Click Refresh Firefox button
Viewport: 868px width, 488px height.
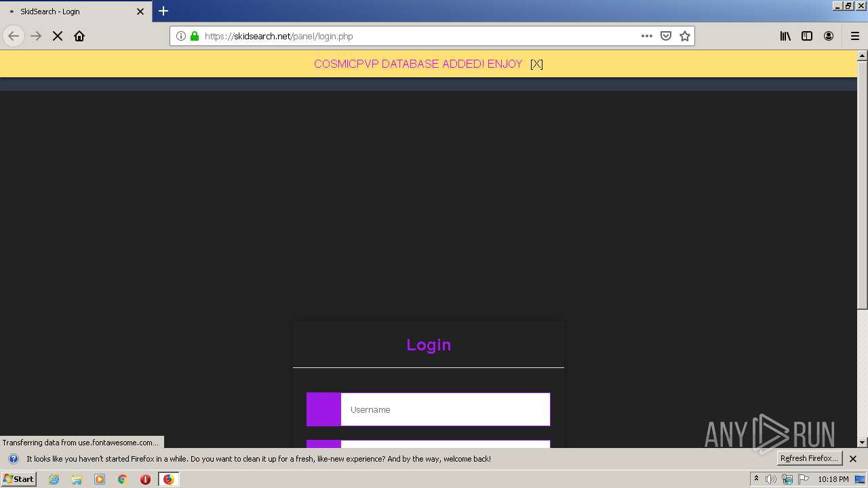(810, 458)
